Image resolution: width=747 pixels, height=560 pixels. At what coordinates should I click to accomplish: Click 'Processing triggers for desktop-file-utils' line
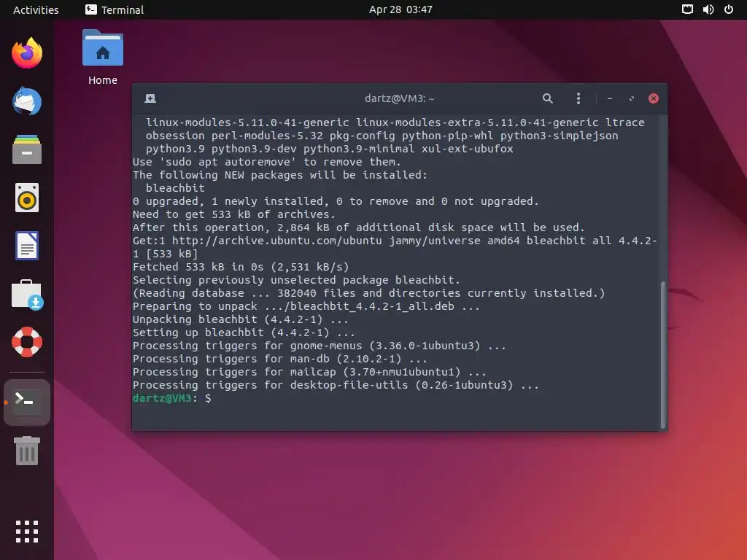click(x=336, y=385)
